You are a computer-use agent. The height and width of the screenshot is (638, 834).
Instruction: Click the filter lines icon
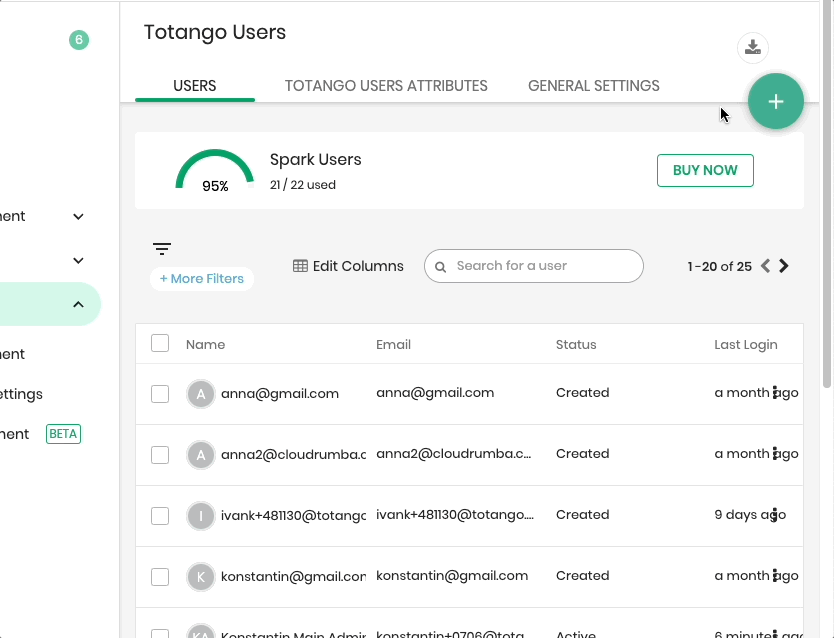pyautogui.click(x=162, y=248)
